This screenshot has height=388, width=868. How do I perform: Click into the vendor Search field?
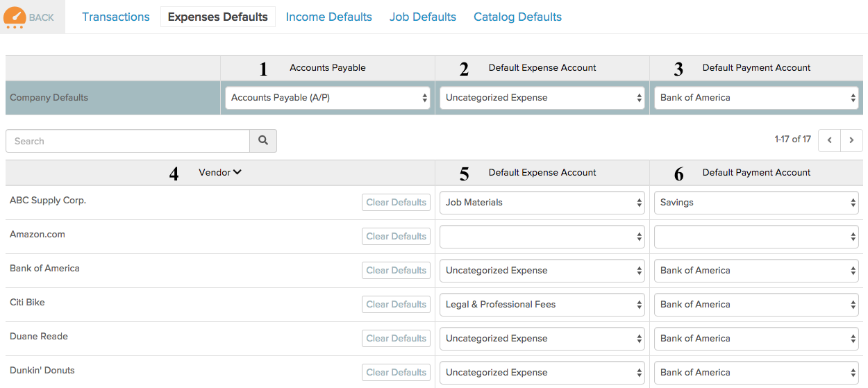click(x=128, y=141)
